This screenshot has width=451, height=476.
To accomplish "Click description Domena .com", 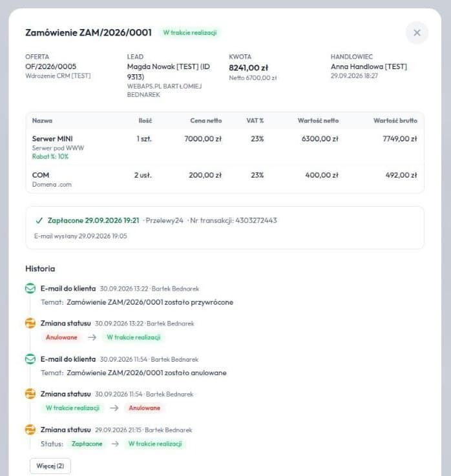I will (x=52, y=185).
